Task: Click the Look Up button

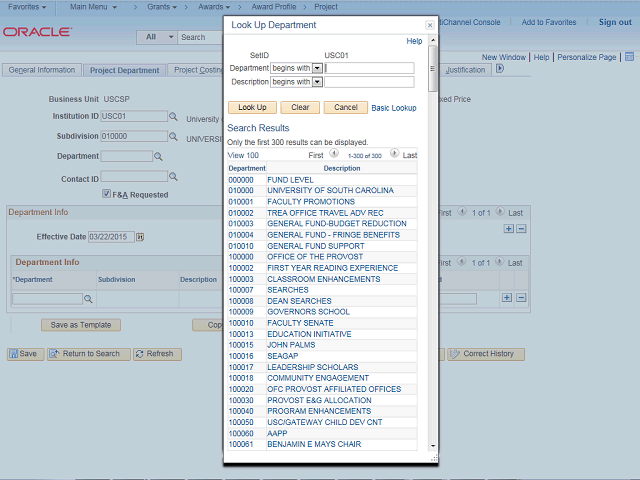Action: [252, 107]
